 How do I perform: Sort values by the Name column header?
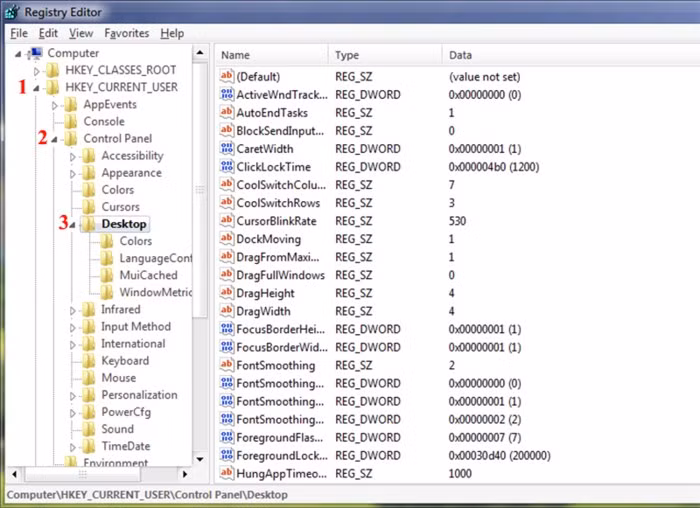point(236,55)
